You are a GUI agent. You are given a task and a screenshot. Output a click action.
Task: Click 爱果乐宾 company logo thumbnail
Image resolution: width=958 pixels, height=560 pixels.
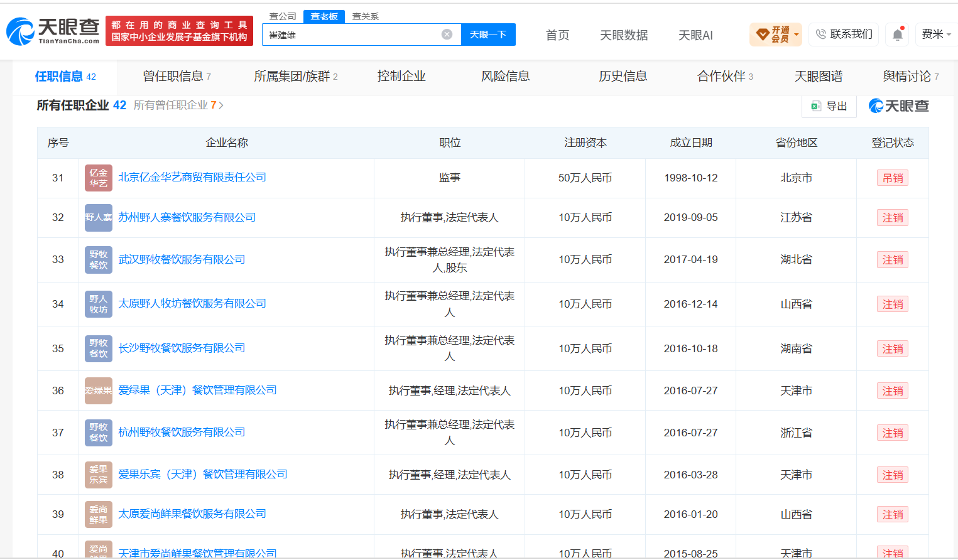[x=99, y=475]
